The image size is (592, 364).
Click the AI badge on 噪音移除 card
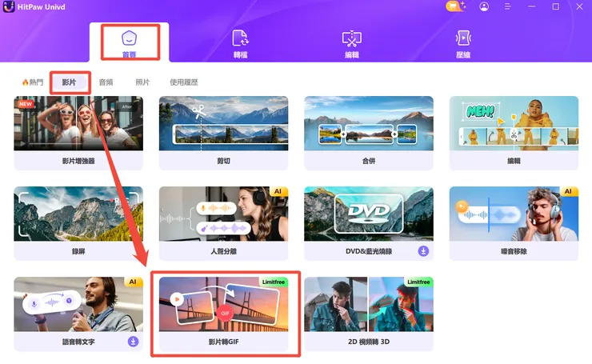[569, 191]
